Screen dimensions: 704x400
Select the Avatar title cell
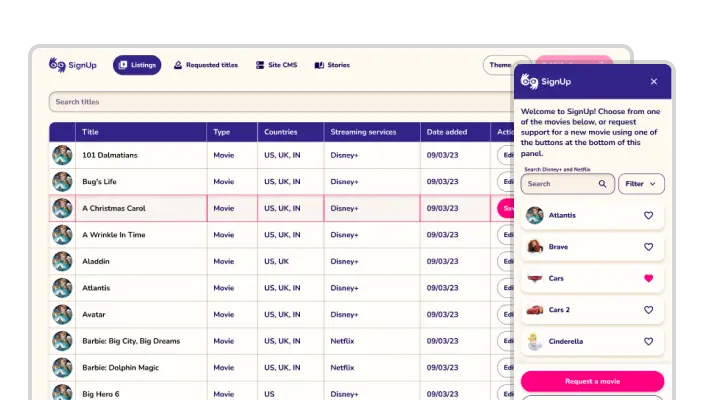(x=141, y=314)
